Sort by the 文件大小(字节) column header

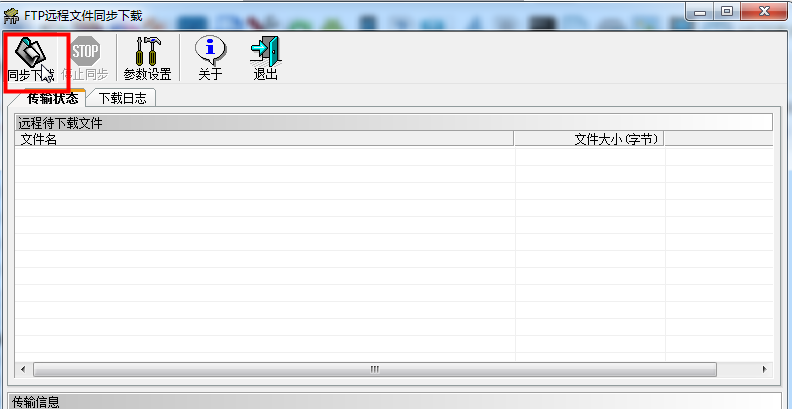(590, 139)
